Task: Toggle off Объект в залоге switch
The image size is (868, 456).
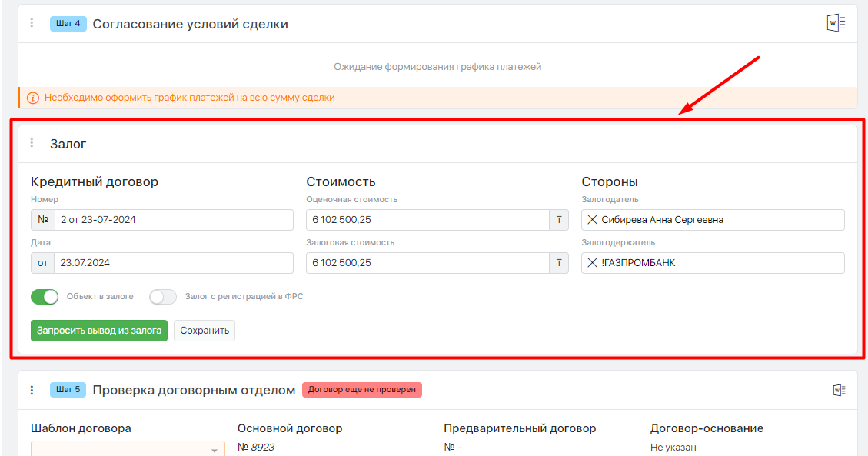Action: pos(45,297)
